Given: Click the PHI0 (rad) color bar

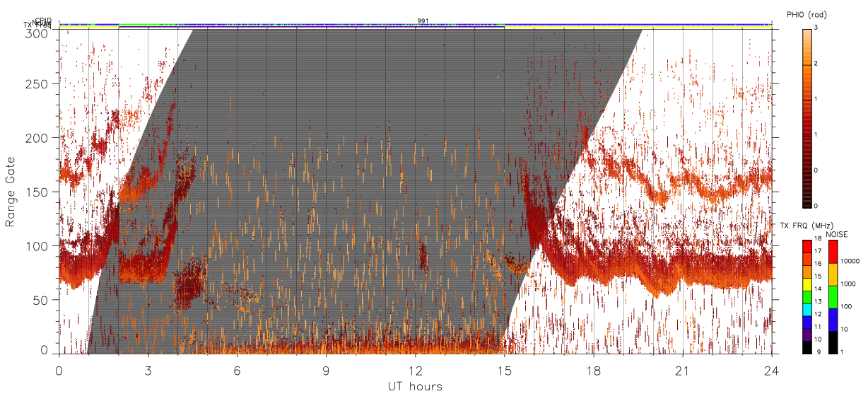Looking at the screenshot, I should (807, 117).
